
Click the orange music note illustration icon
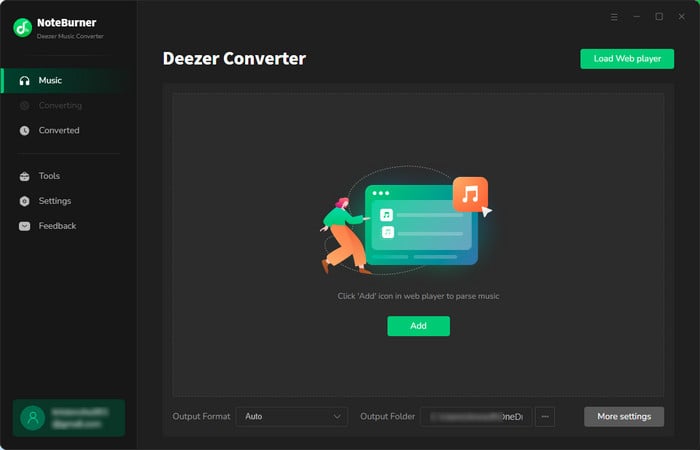[470, 194]
